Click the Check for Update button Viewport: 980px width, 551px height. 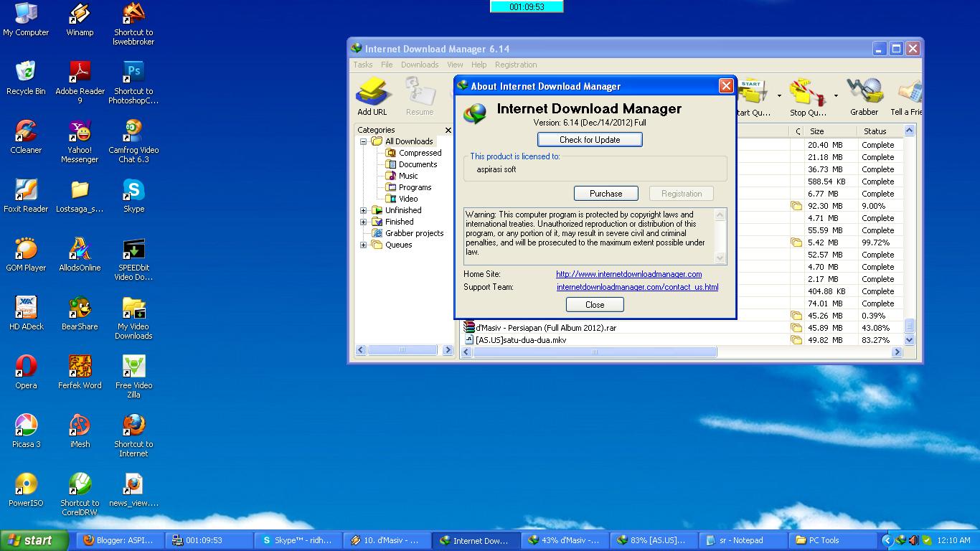point(590,140)
